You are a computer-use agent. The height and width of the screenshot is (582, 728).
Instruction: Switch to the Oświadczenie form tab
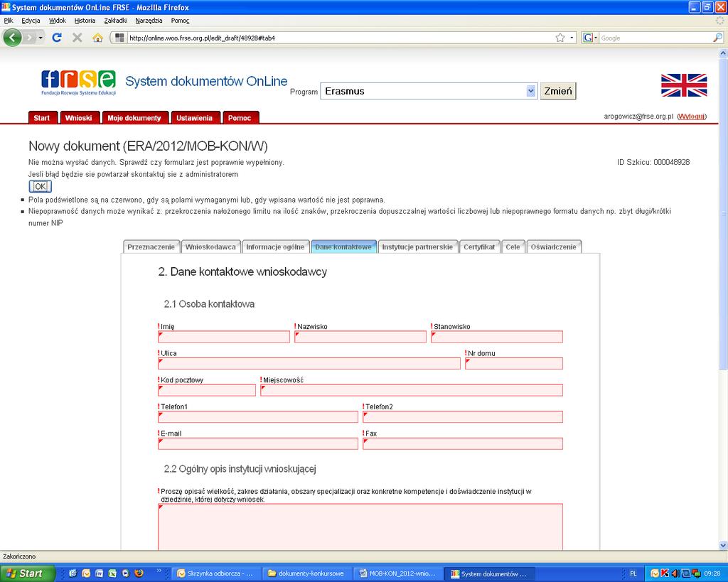pyautogui.click(x=553, y=247)
